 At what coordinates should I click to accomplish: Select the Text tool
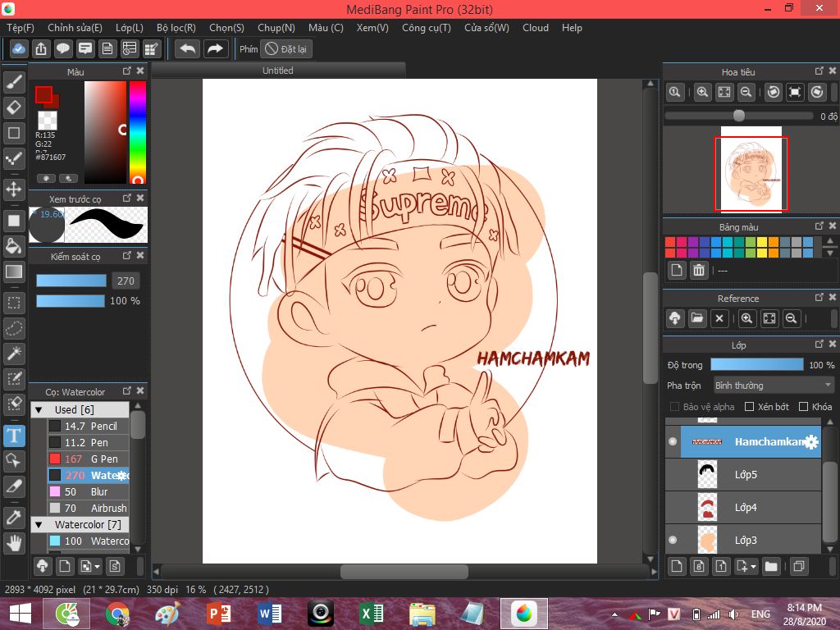[14, 436]
